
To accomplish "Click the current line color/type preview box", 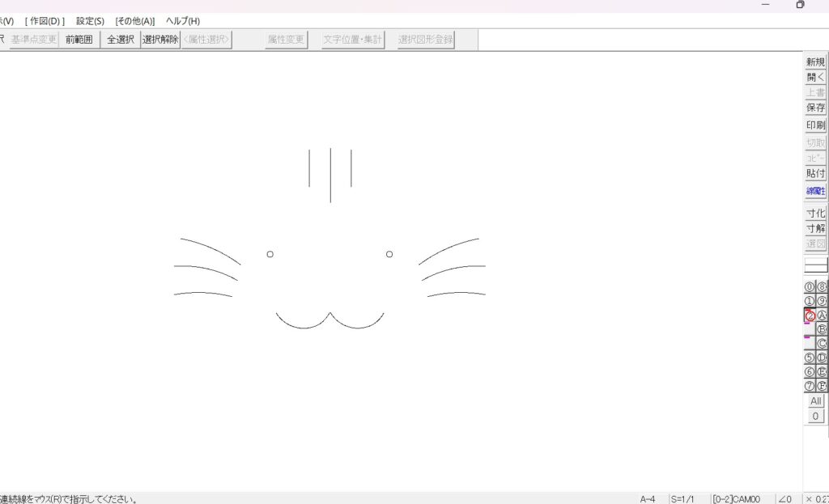I will (815, 265).
